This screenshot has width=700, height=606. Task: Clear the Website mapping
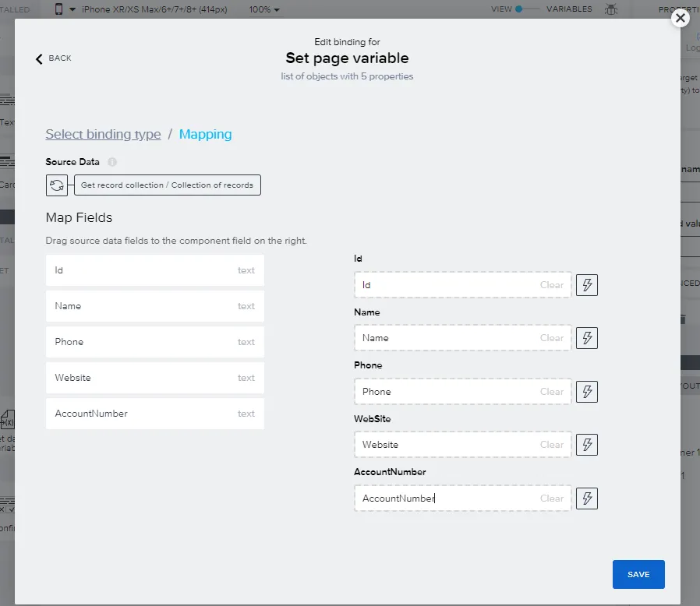tap(551, 445)
